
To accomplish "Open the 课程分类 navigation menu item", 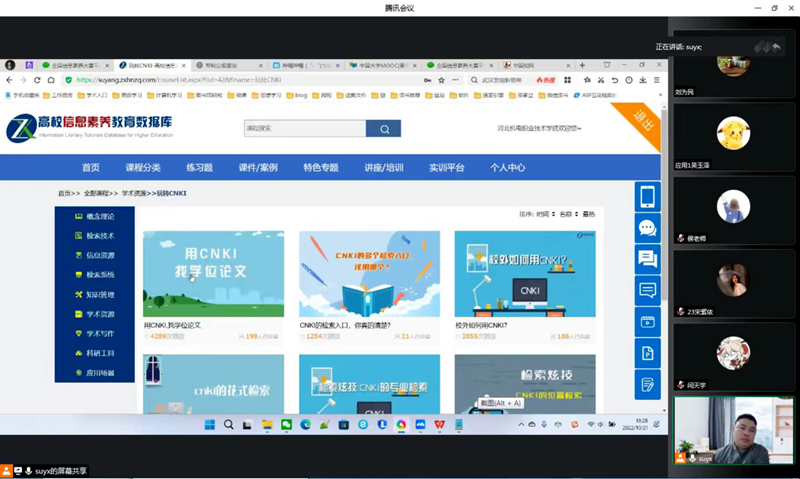I will tap(143, 168).
